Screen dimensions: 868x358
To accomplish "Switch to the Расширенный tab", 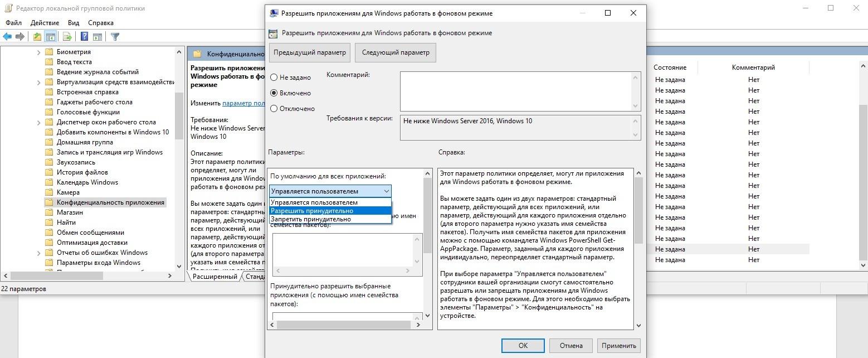I will [x=214, y=277].
